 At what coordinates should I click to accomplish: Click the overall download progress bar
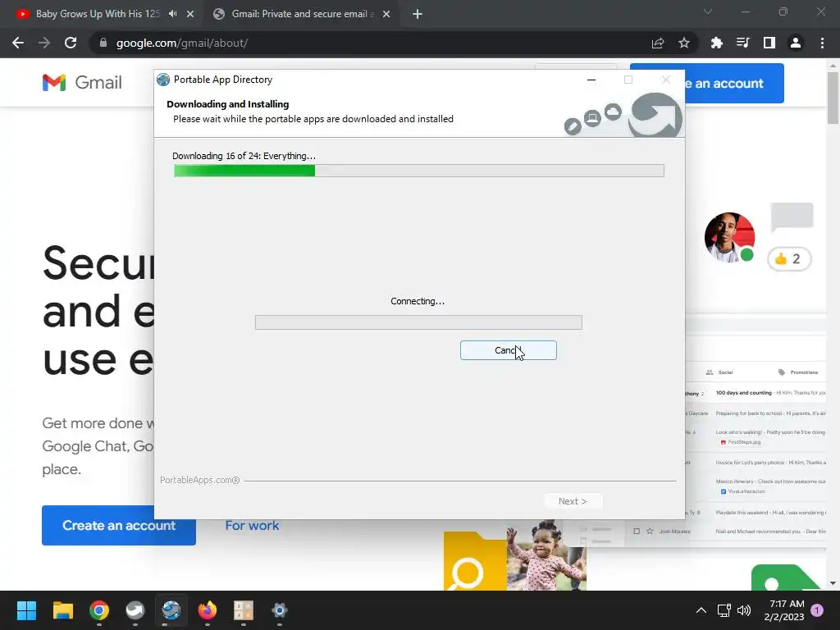click(x=418, y=171)
